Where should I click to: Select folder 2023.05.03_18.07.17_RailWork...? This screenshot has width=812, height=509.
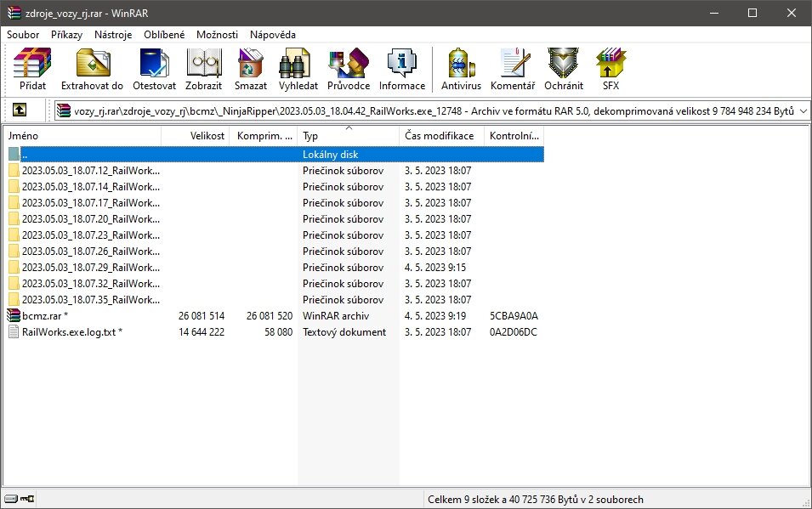[x=91, y=202]
